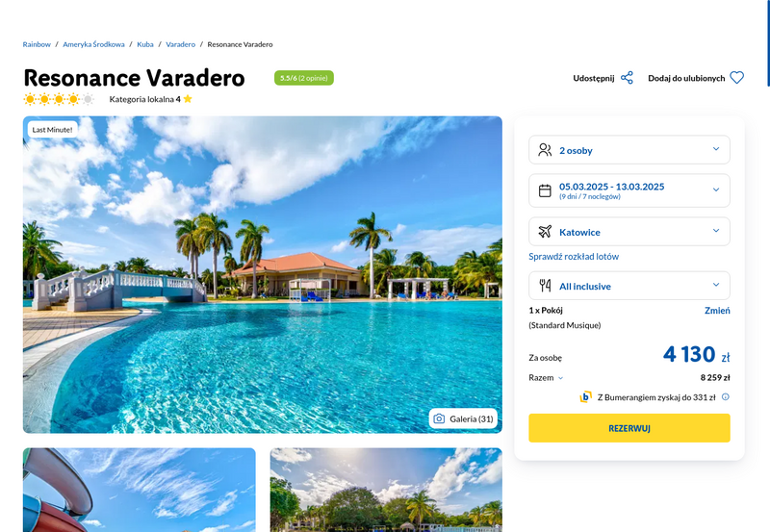Click the yellow REZERWUJ button
The width and height of the screenshot is (770, 532).
coord(629,428)
